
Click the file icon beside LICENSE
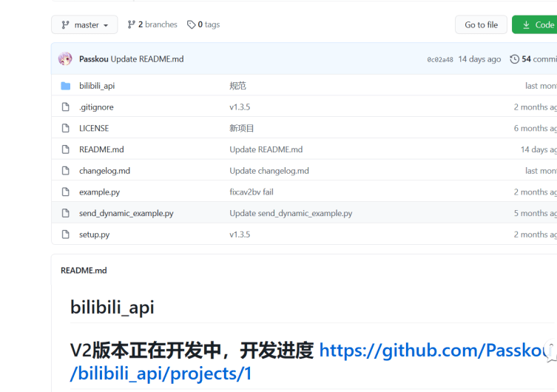pos(65,128)
